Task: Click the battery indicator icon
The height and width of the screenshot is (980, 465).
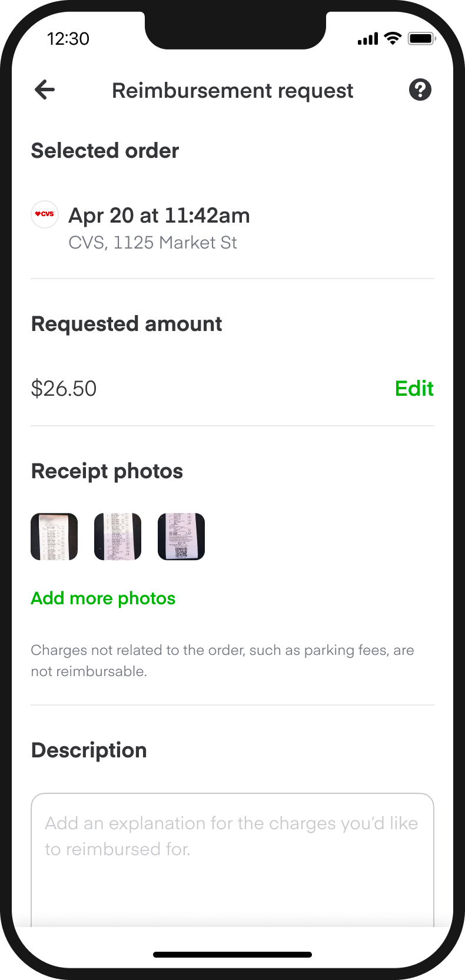Action: coord(421,39)
